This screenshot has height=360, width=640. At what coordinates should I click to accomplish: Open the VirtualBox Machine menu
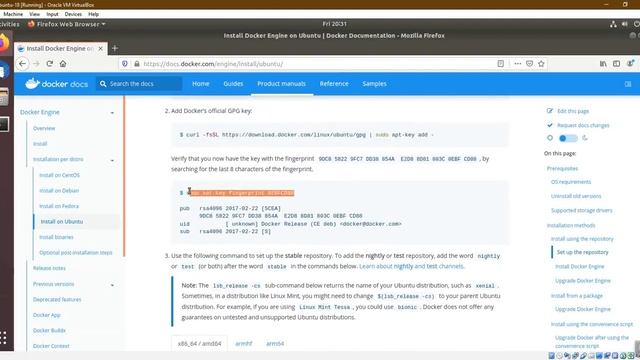13,14
